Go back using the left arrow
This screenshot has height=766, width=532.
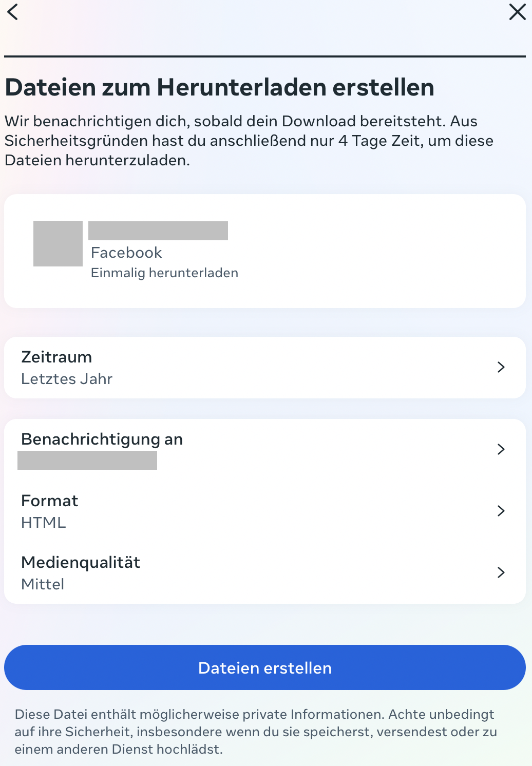tap(13, 12)
